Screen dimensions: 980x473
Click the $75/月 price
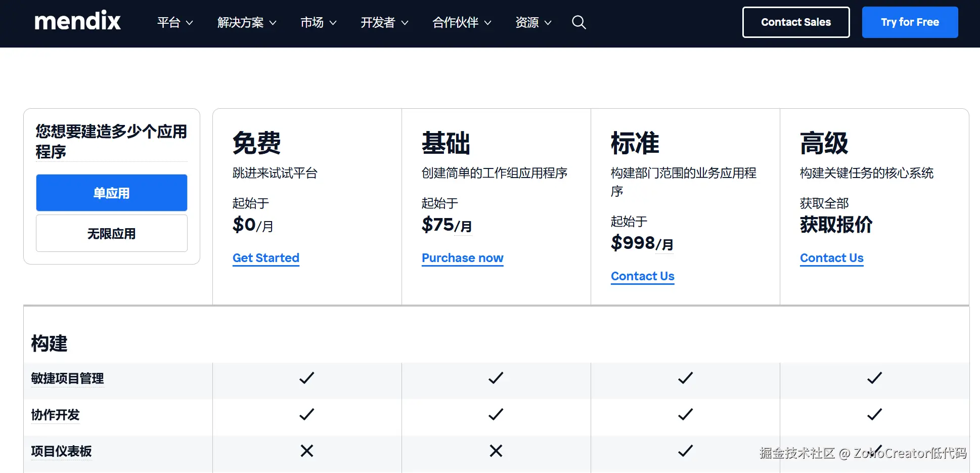tap(447, 225)
